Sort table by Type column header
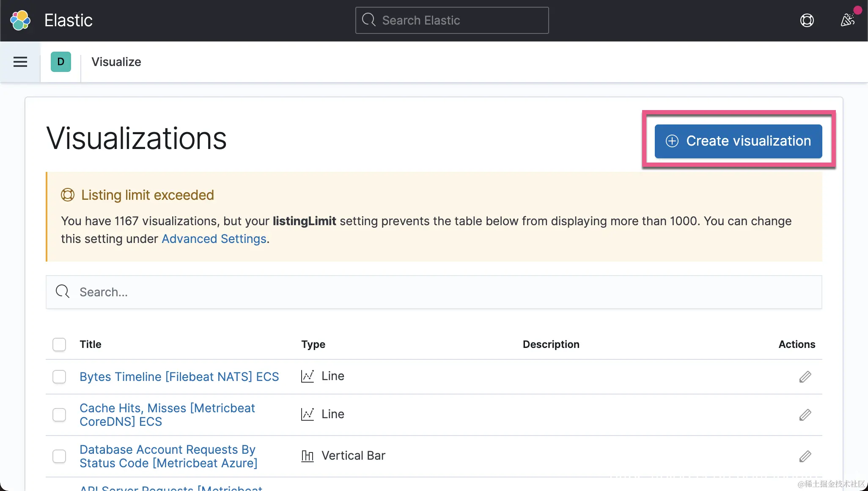 click(313, 345)
